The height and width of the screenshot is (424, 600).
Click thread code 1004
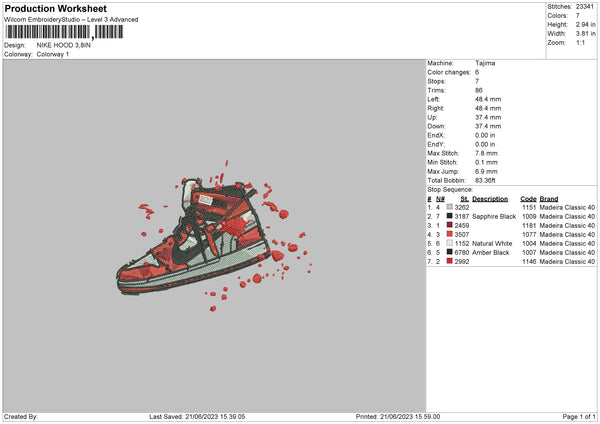[529, 243]
